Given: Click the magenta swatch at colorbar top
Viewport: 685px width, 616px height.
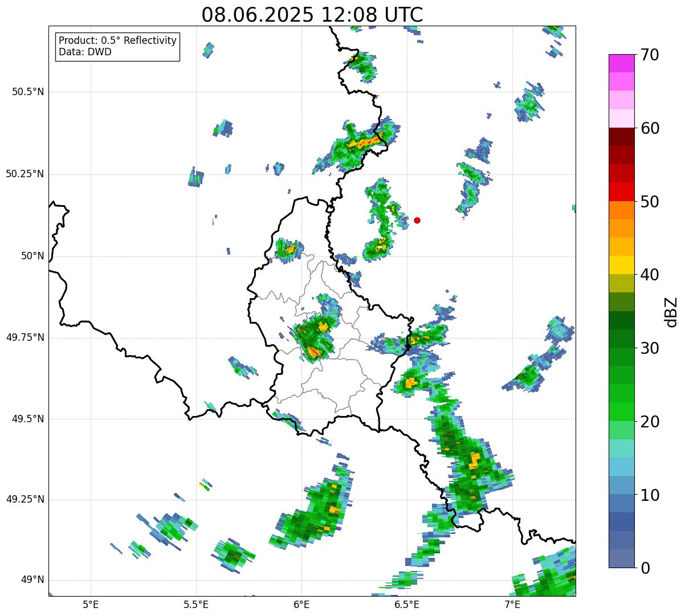Looking at the screenshot, I should point(621,63).
